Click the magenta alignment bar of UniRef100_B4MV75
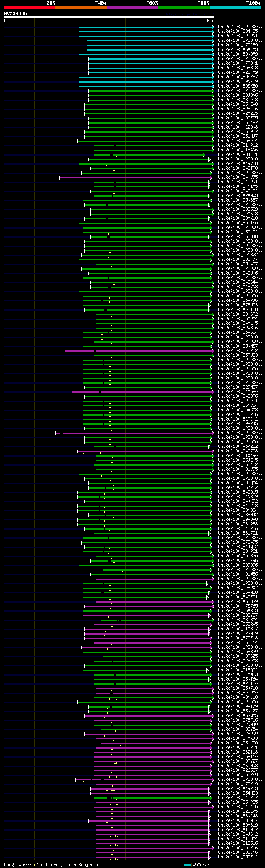265x868 pixels. click(135, 177)
